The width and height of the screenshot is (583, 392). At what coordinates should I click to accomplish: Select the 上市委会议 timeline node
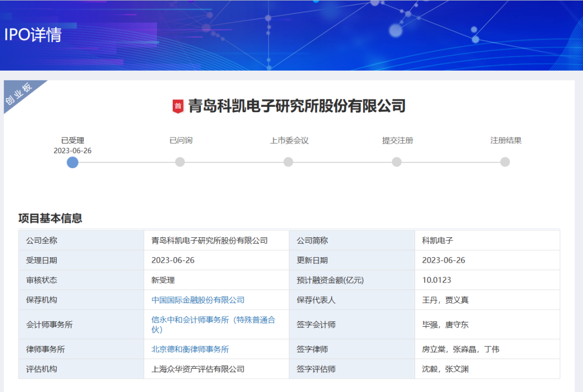coord(288,162)
